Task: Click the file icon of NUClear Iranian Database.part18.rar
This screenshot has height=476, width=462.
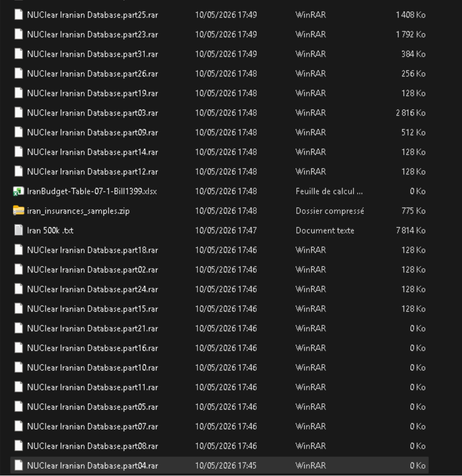Action: 19,250
